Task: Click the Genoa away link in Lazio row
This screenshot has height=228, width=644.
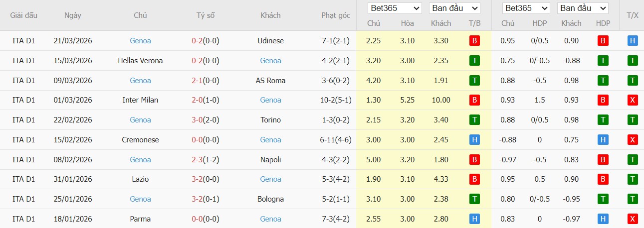Action: [270, 179]
